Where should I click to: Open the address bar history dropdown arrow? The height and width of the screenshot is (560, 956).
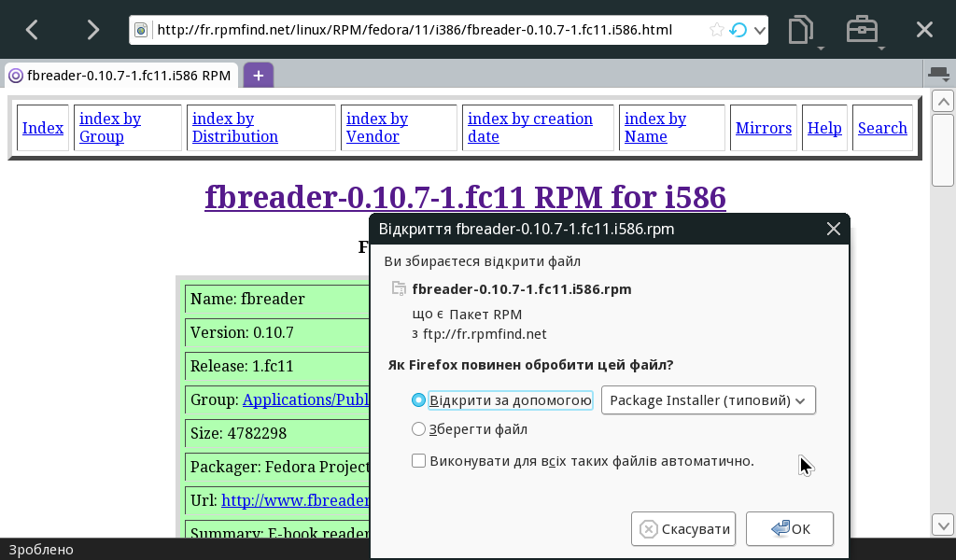760,30
